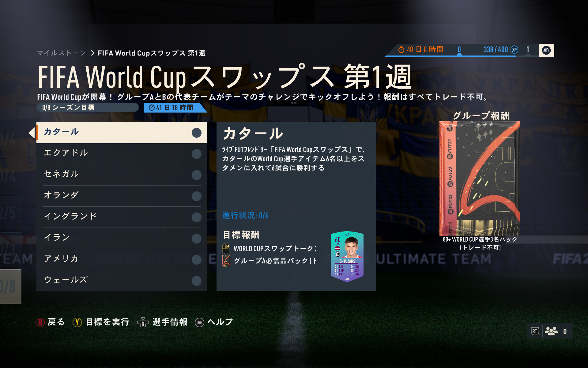Toggle the ウェールズ objective status circle
This screenshot has width=588, height=368.
(196, 281)
